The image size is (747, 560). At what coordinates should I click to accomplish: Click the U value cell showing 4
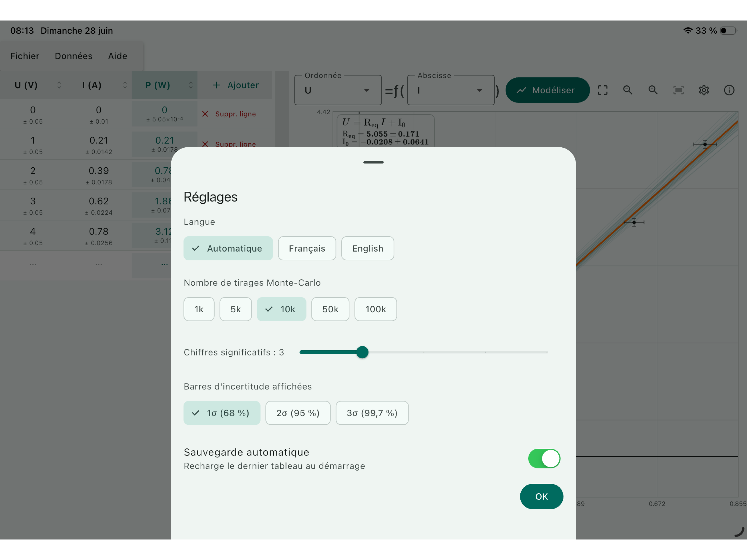pyautogui.click(x=33, y=235)
